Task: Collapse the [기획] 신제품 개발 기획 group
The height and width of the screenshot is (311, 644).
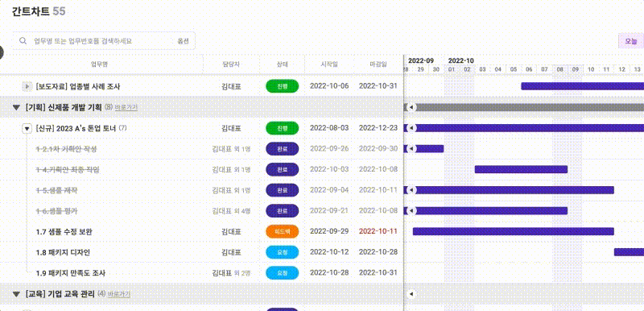Action: click(16, 108)
